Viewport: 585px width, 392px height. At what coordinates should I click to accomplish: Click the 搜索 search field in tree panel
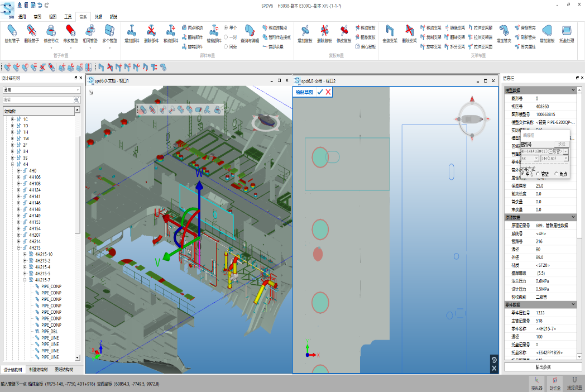(x=38, y=100)
